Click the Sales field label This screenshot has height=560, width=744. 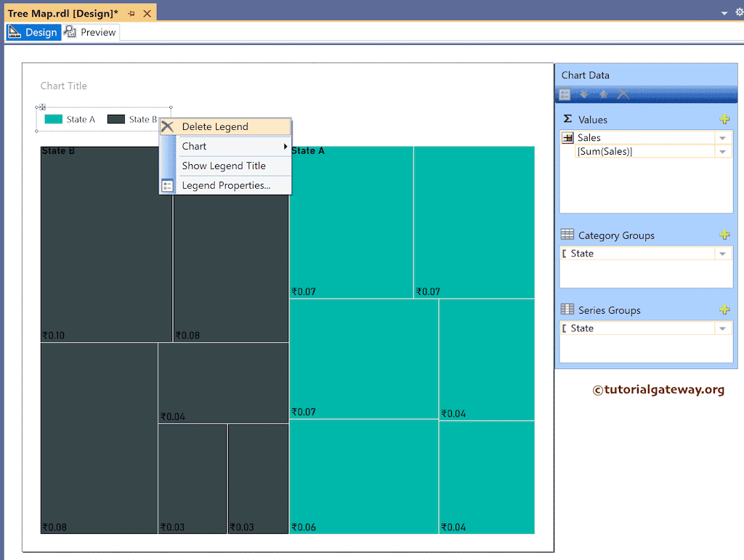589,138
